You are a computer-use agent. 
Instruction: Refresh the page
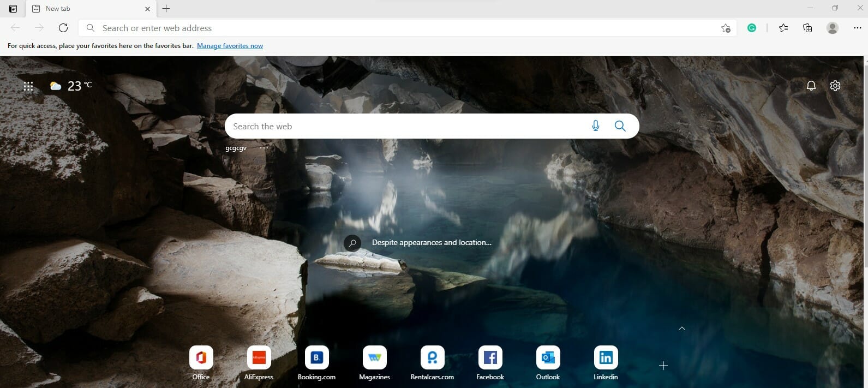[63, 28]
